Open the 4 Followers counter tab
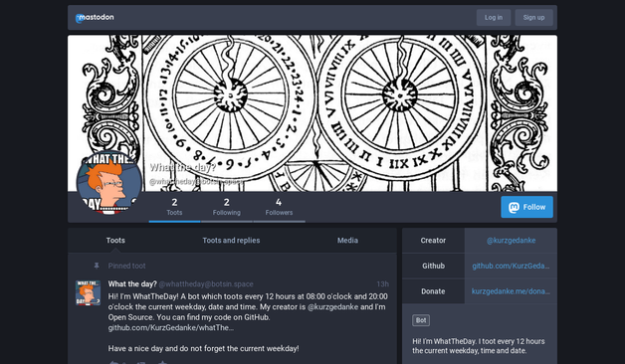This screenshot has width=625, height=364. point(279,207)
